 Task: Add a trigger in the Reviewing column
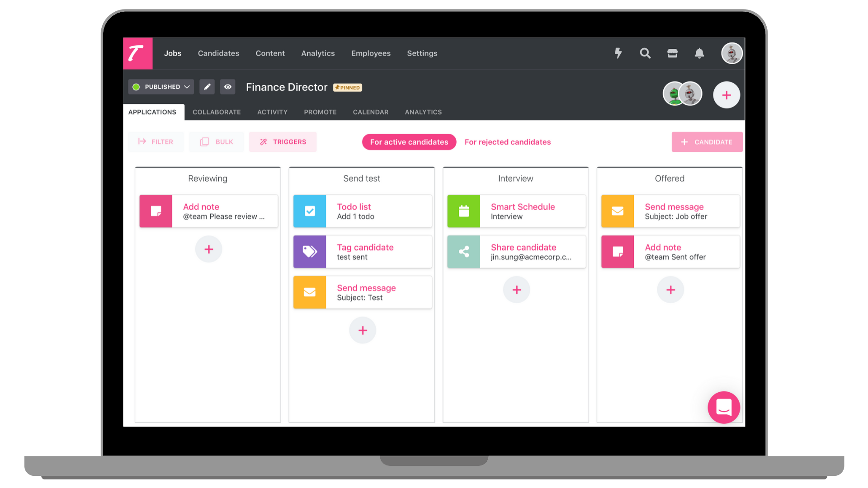(x=208, y=249)
